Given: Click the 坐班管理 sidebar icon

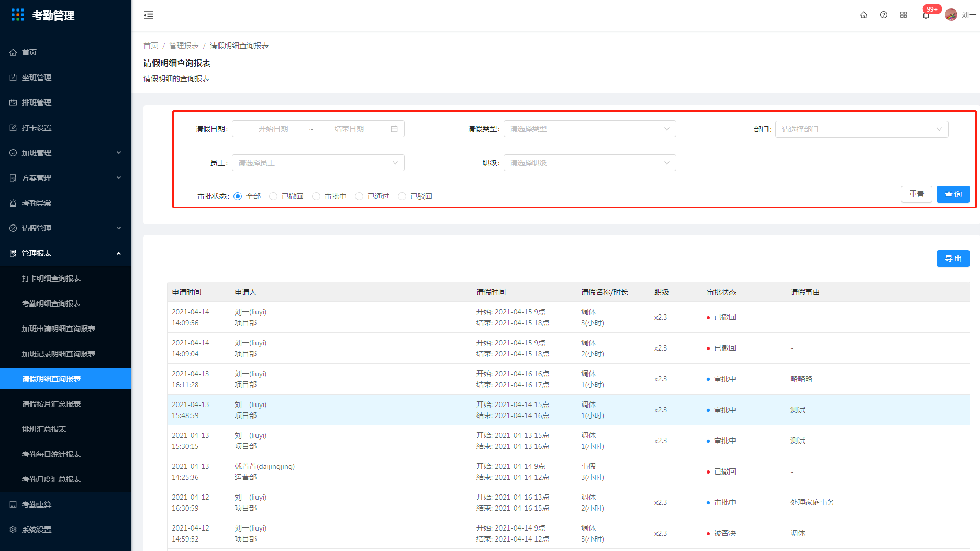Looking at the screenshot, I should tap(13, 77).
